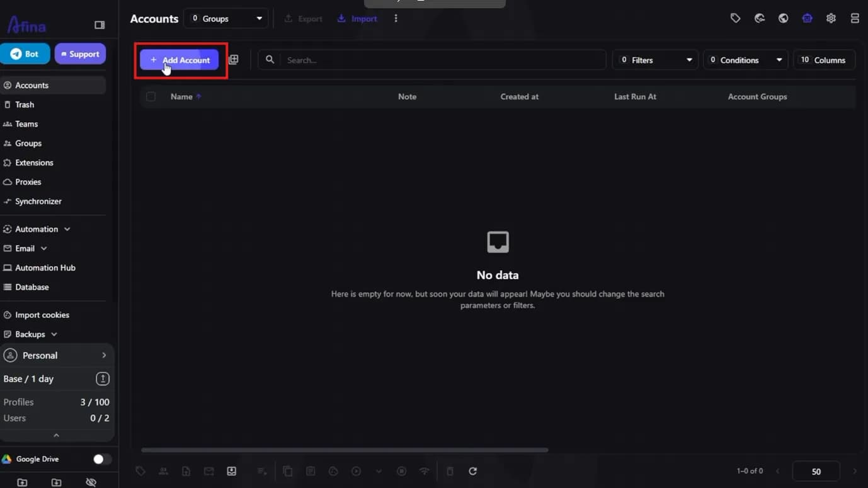This screenshot has width=868, height=488.
Task: Open the Personal workspace switcher
Action: pyautogui.click(x=57, y=356)
